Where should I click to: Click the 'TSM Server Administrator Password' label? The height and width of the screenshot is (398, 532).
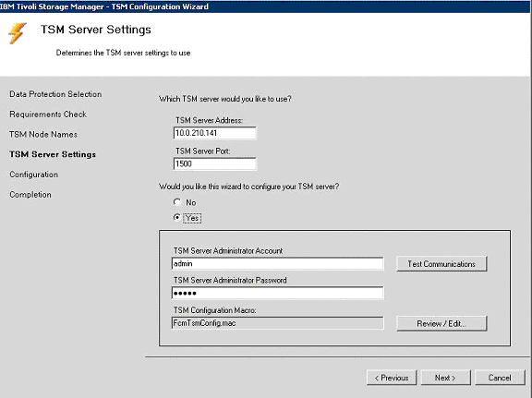click(x=230, y=281)
